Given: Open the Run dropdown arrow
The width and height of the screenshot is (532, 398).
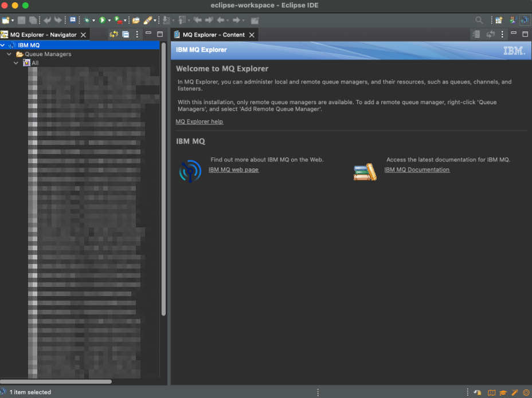Looking at the screenshot, I should [109, 21].
